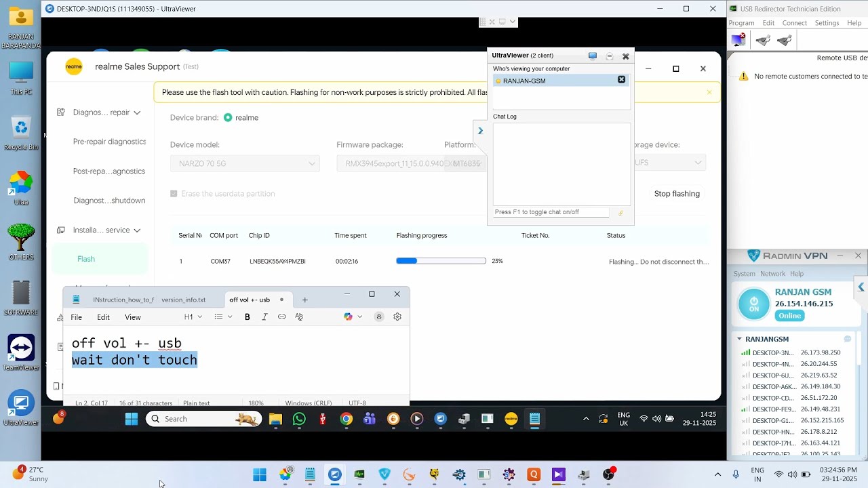Click the UltraViewer monitor icon
868x488 pixels.
pos(593,56)
